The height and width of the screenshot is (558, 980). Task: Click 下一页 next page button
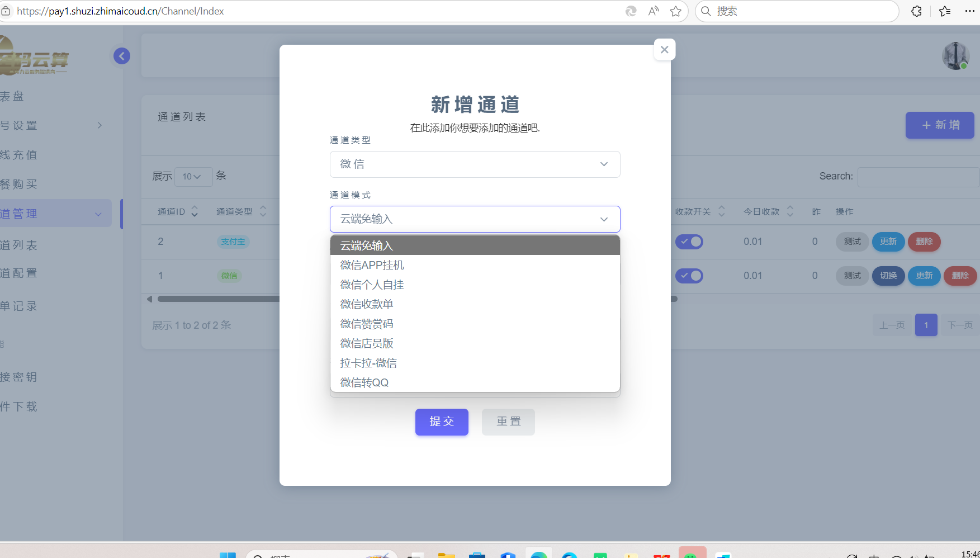[960, 325]
